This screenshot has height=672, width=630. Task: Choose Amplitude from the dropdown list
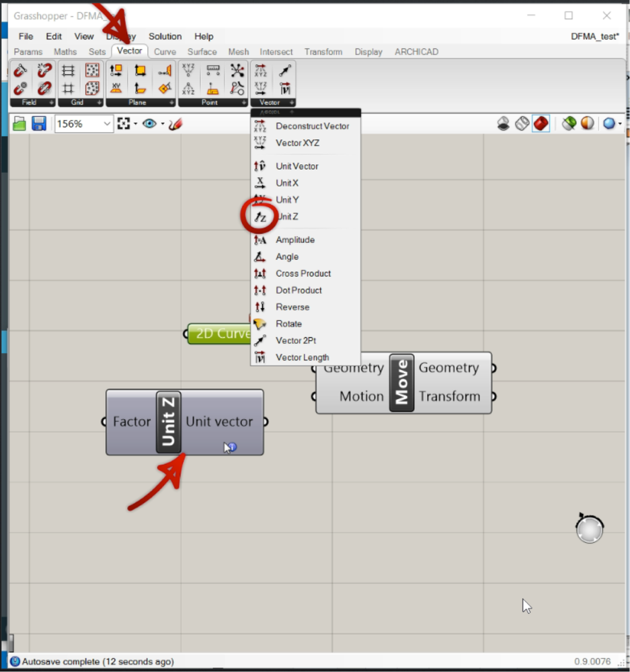305,239
